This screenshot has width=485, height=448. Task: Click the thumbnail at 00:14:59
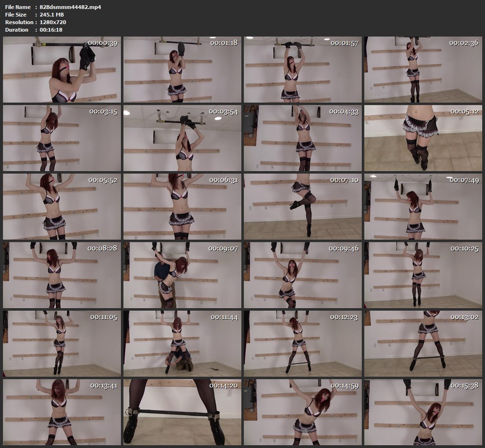pos(303,412)
